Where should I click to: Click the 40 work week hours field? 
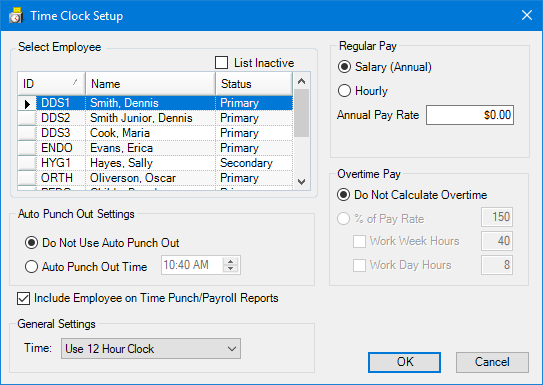497,241
